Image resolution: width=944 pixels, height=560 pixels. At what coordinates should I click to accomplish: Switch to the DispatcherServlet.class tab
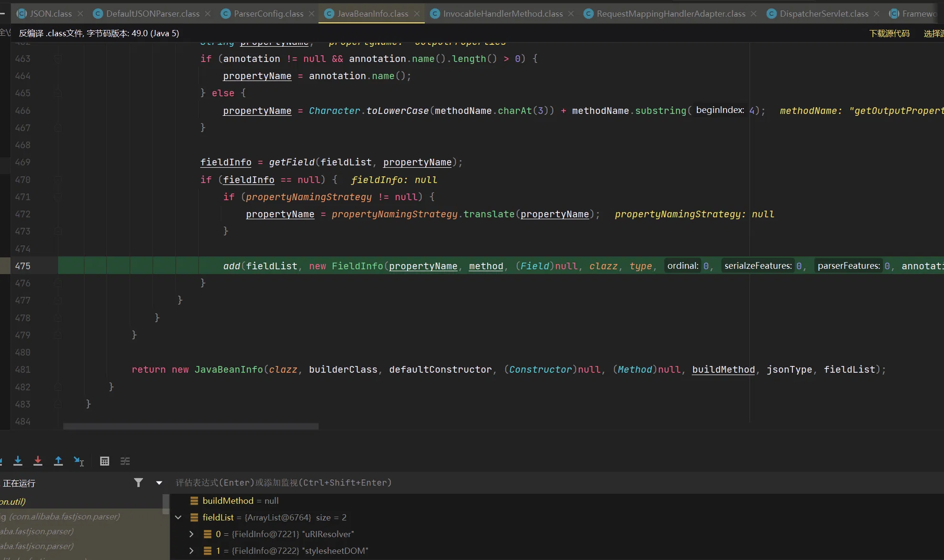pos(823,14)
